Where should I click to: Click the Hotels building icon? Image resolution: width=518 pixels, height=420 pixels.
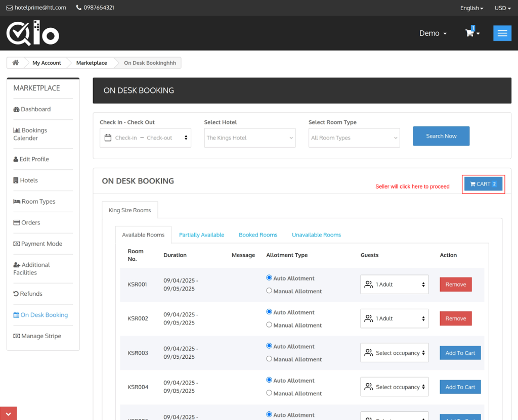tap(16, 180)
